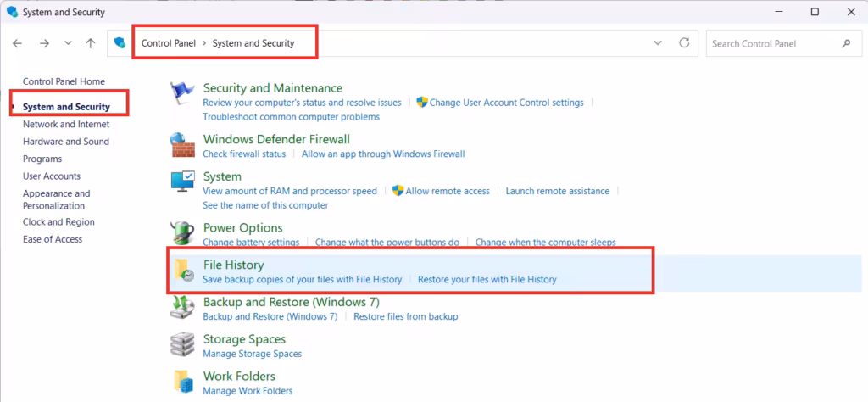
Task: Open the File History heading
Action: pyautogui.click(x=234, y=265)
